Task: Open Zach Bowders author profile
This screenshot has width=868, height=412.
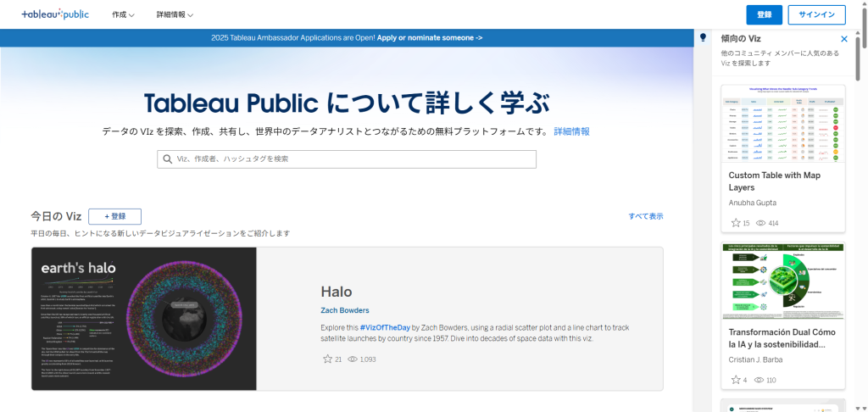Action: [x=345, y=310]
